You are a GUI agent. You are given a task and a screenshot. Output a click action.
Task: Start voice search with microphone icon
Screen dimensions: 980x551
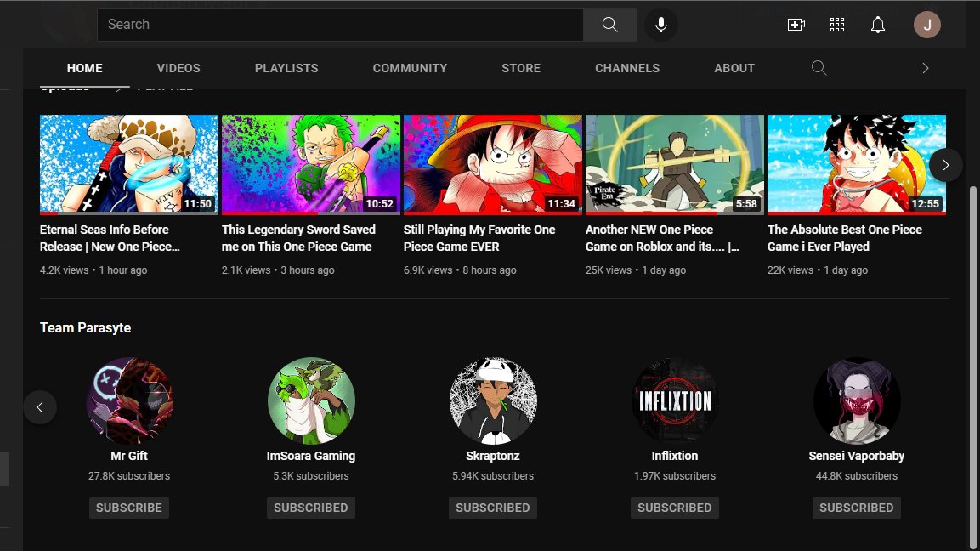(x=660, y=25)
